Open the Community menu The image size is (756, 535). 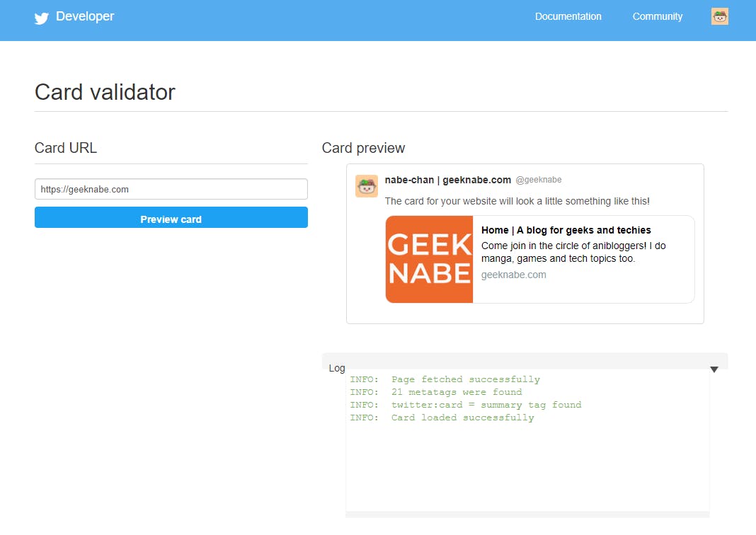pos(657,16)
